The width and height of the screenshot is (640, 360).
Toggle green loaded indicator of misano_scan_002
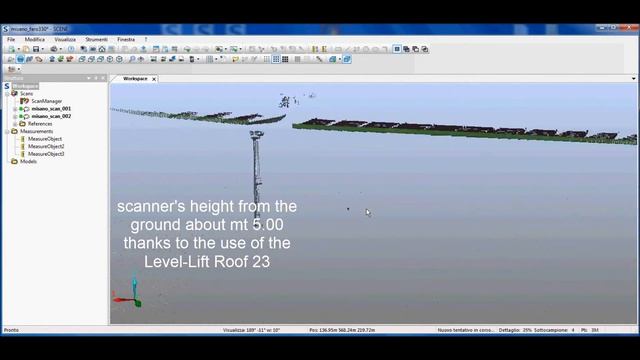(21, 116)
